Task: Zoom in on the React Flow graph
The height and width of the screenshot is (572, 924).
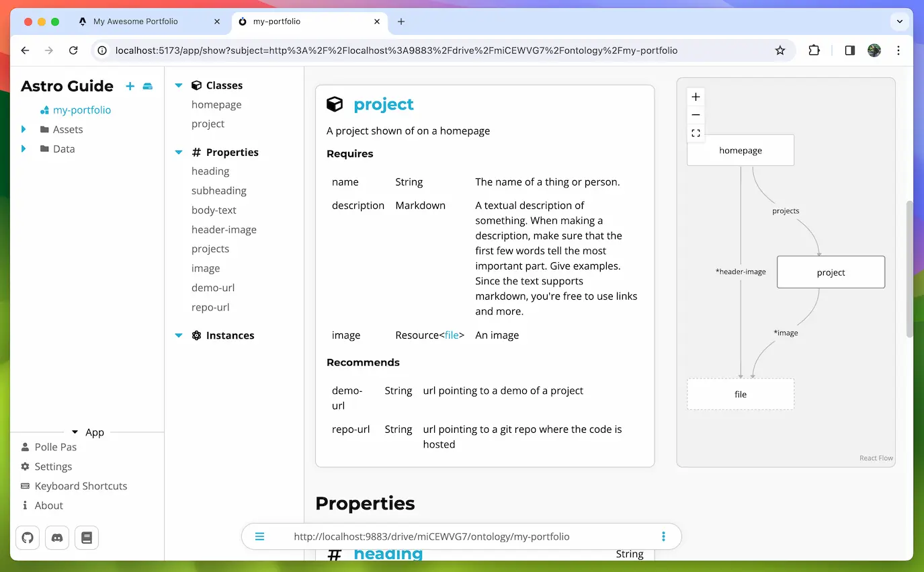Action: 696,97
